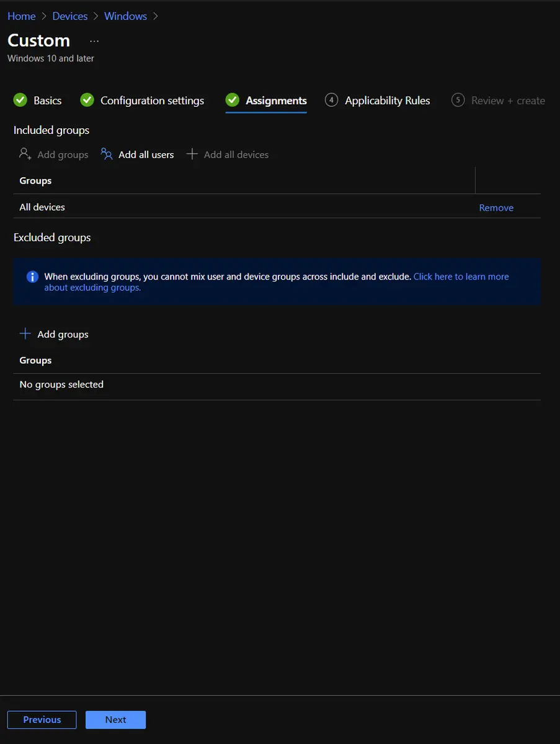Switch to Configuration settings tab

(152, 100)
